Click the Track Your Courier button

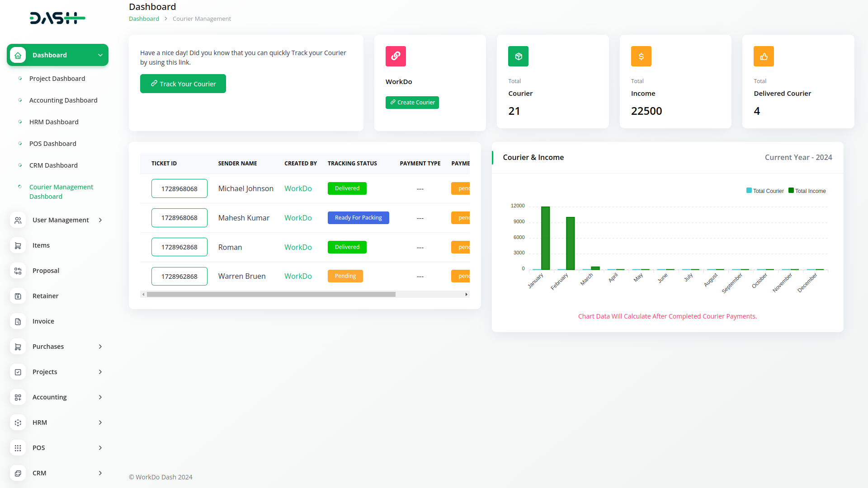(x=183, y=84)
